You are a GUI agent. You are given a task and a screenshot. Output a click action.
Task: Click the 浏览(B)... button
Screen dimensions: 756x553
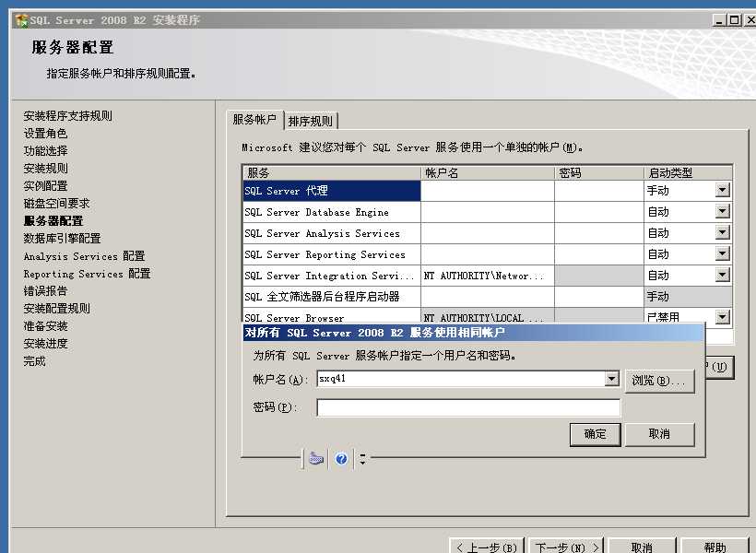(x=659, y=381)
